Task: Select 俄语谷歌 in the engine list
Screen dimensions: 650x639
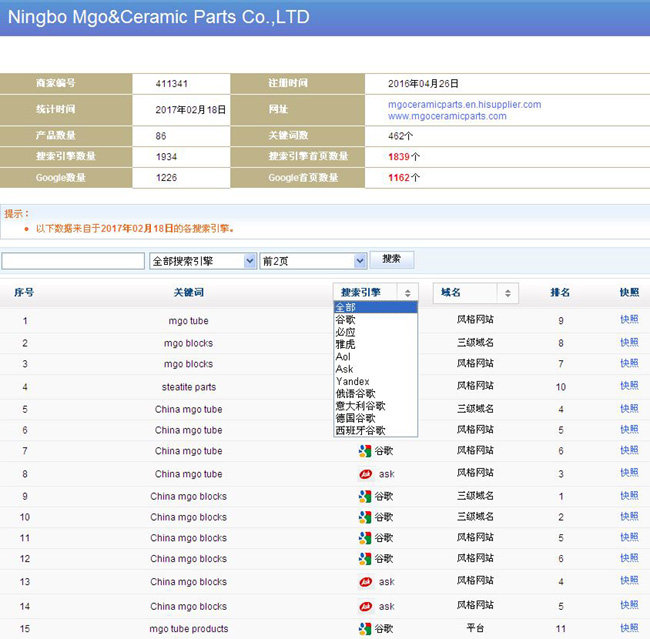Action: 375,394
